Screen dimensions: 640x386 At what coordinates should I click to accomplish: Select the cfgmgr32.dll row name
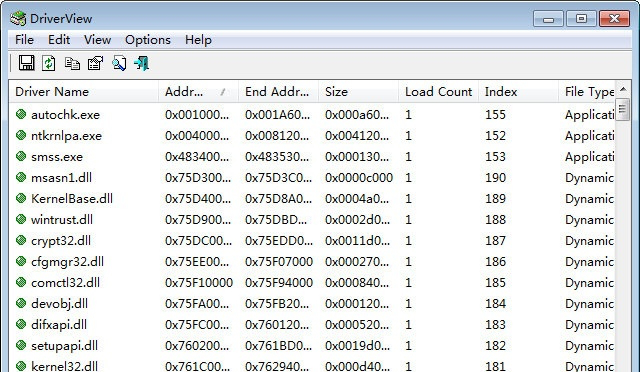(x=67, y=262)
